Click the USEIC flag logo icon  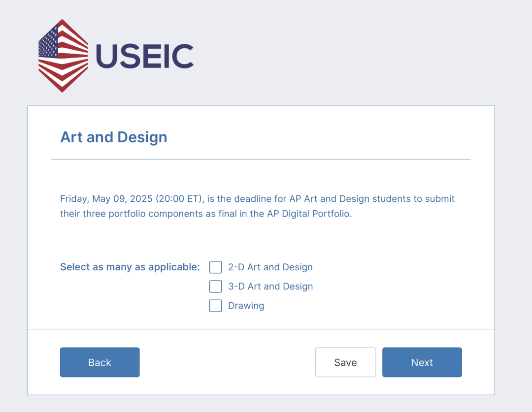(63, 56)
